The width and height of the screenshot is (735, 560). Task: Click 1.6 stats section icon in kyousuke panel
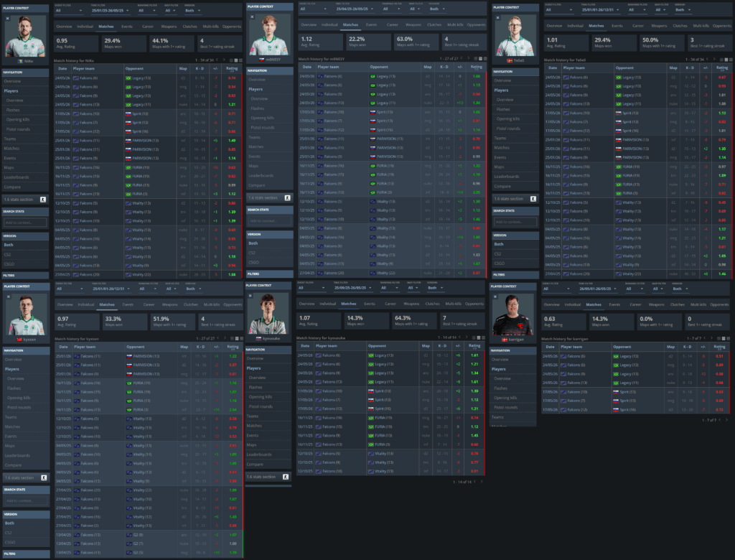point(286,477)
